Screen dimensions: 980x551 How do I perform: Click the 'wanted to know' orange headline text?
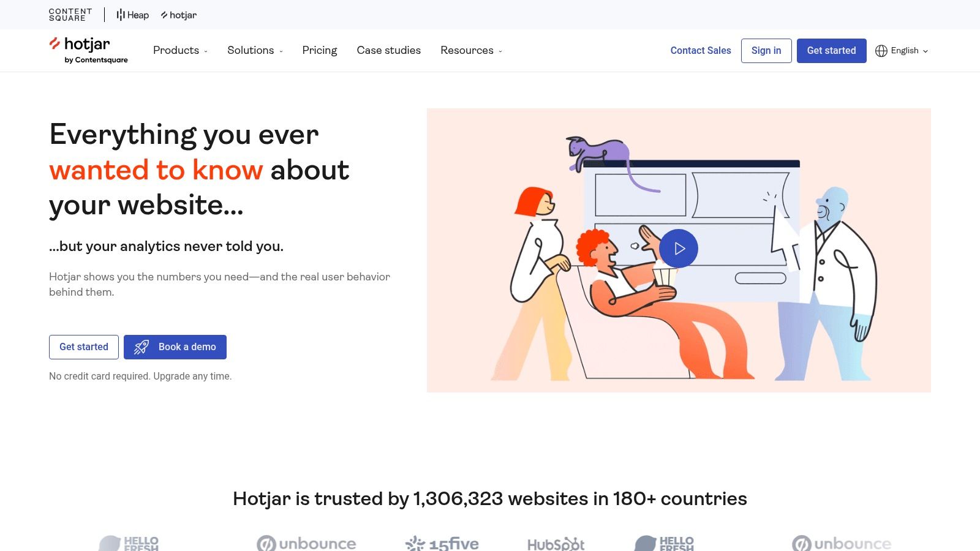point(156,170)
